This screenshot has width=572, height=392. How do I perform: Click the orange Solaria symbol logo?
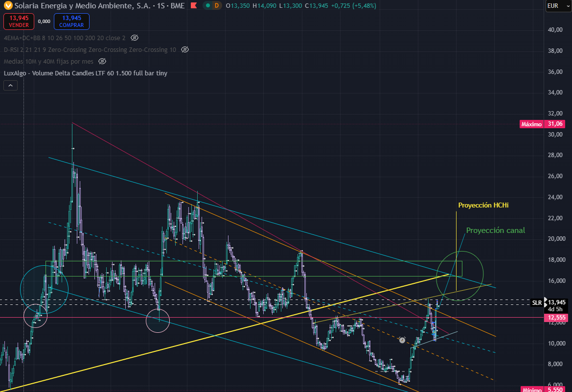pos(8,5)
